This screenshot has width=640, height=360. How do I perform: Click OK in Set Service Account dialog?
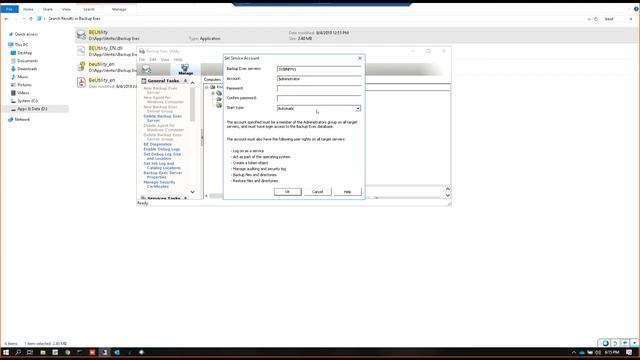[x=287, y=191]
